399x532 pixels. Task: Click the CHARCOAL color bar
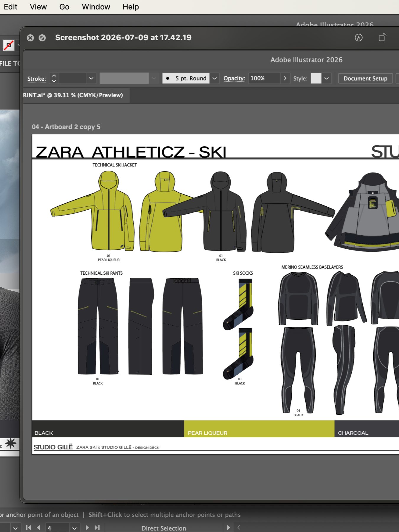click(x=366, y=428)
